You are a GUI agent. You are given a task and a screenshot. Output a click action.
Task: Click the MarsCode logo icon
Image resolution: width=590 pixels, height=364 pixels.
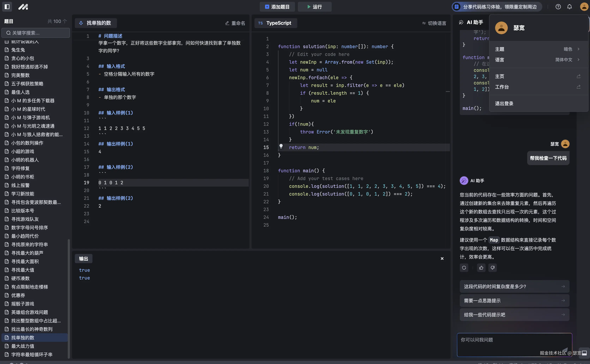[23, 7]
